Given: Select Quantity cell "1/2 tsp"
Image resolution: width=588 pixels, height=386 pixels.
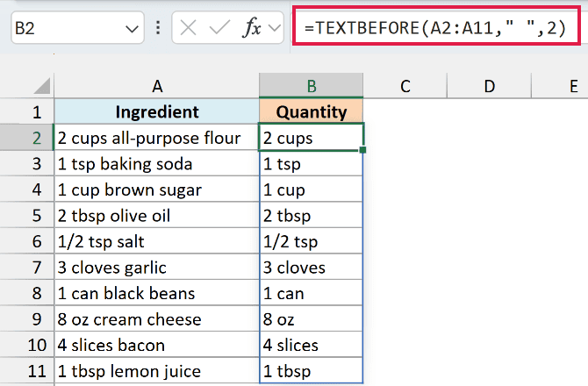Looking at the screenshot, I should [311, 241].
